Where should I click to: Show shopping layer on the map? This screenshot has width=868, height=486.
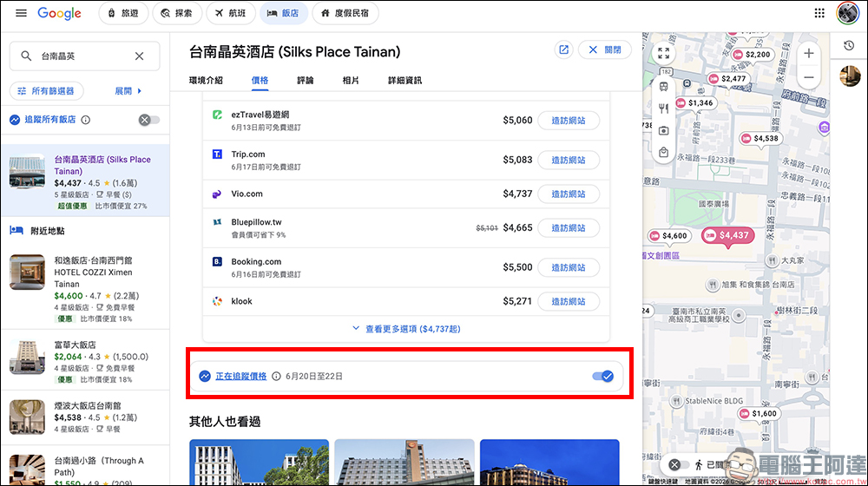click(x=664, y=152)
